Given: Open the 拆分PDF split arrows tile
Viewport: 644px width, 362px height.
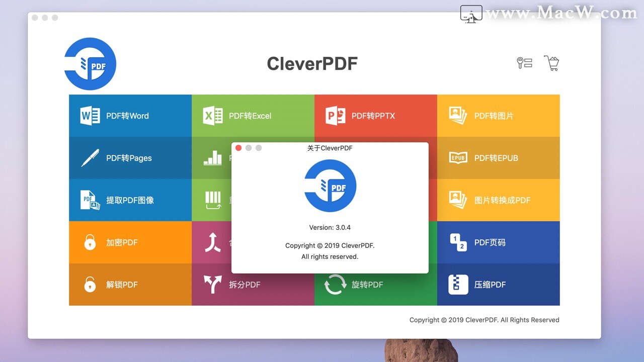Looking at the screenshot, I should 253,285.
